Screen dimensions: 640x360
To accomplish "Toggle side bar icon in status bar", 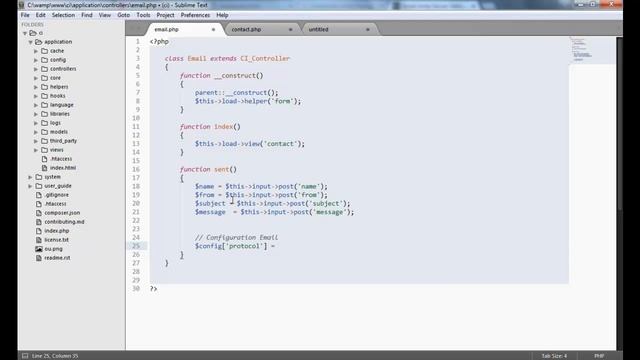I will tap(25, 356).
